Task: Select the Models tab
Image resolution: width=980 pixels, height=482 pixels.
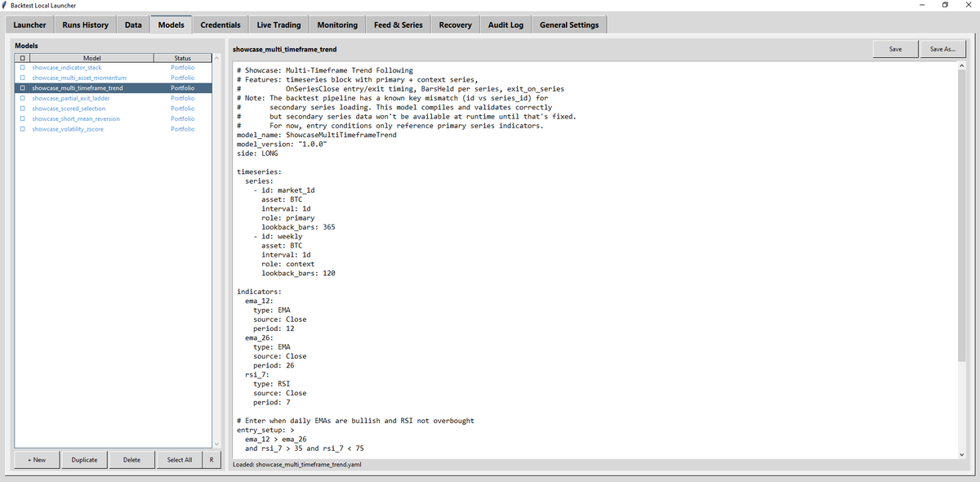Action: [171, 25]
